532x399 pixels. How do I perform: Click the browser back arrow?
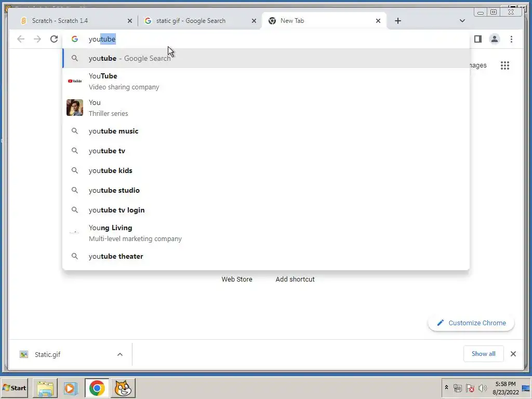(x=21, y=39)
